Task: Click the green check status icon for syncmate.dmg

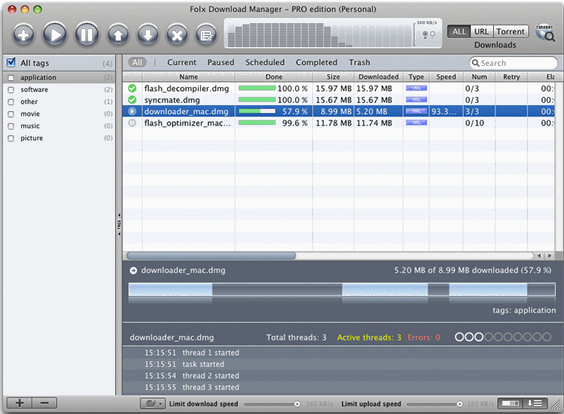Action: click(x=132, y=100)
